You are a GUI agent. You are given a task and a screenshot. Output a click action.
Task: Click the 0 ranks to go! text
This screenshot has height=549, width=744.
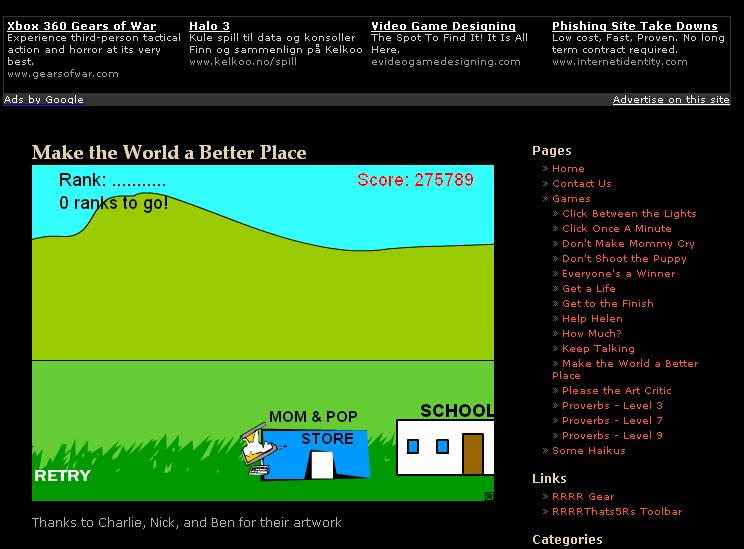(113, 203)
